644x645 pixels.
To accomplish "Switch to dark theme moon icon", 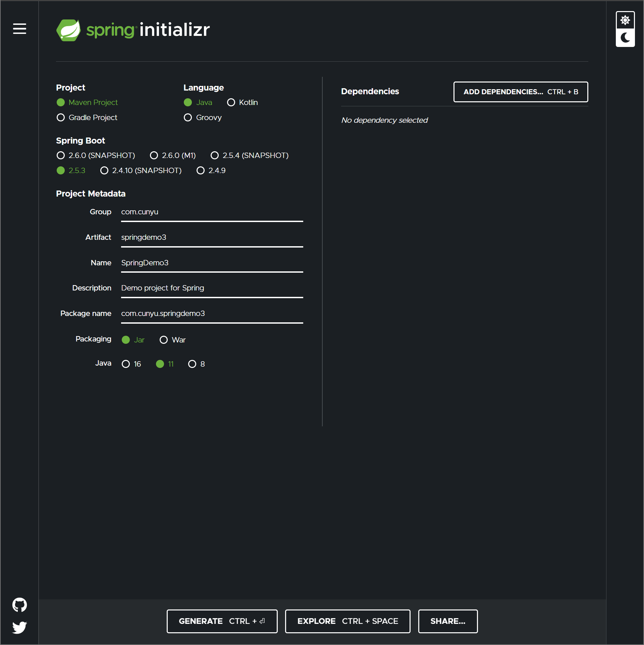I will pyautogui.click(x=625, y=38).
